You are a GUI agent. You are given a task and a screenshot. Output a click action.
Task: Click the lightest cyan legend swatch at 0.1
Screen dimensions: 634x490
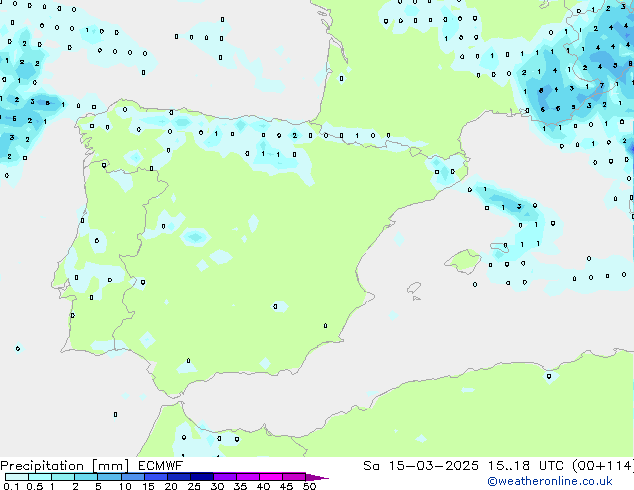(15, 477)
